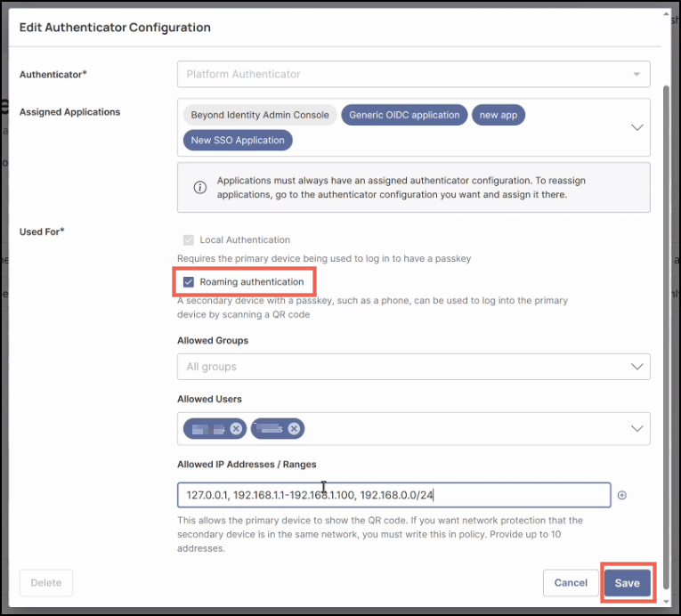The image size is (681, 616).
Task: Click the scroll down arrow of the dialog
Action: (667, 601)
